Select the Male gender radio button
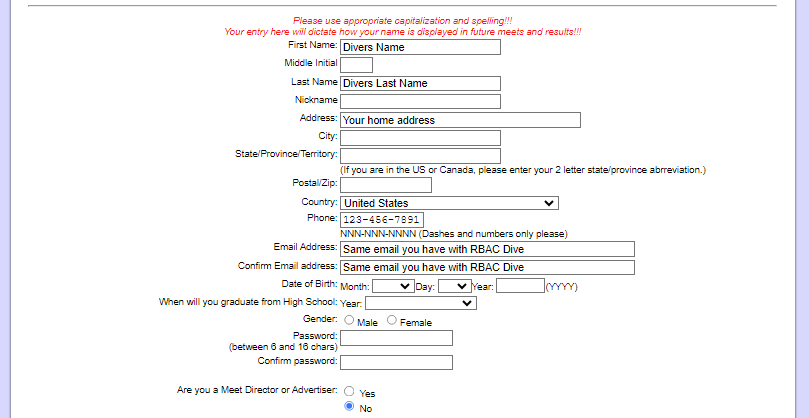The width and height of the screenshot is (809, 418). click(349, 320)
